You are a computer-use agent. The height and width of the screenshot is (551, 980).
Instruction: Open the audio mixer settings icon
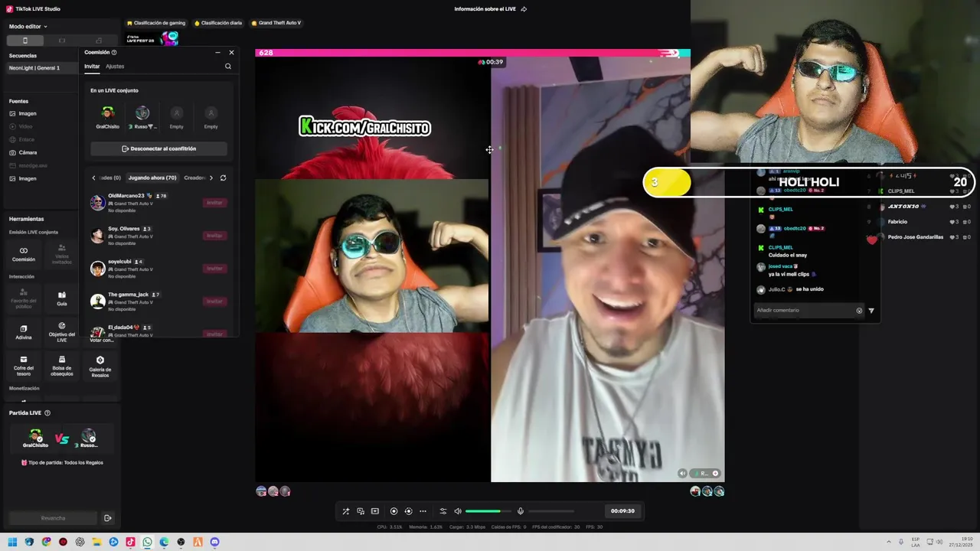click(x=443, y=511)
